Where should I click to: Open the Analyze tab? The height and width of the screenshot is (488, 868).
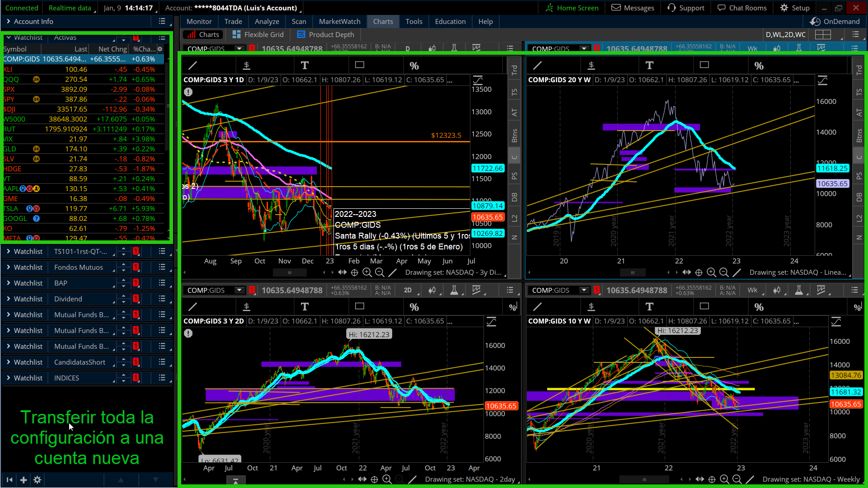pos(267,22)
